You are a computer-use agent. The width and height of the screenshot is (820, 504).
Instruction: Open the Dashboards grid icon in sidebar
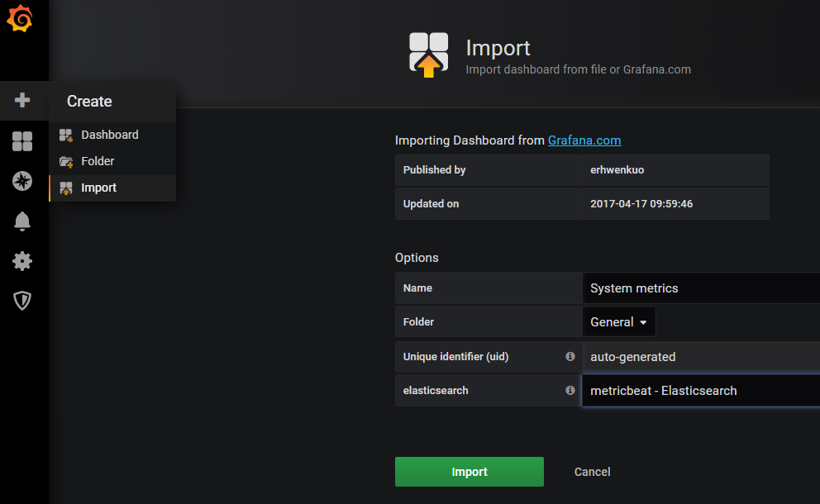22,141
